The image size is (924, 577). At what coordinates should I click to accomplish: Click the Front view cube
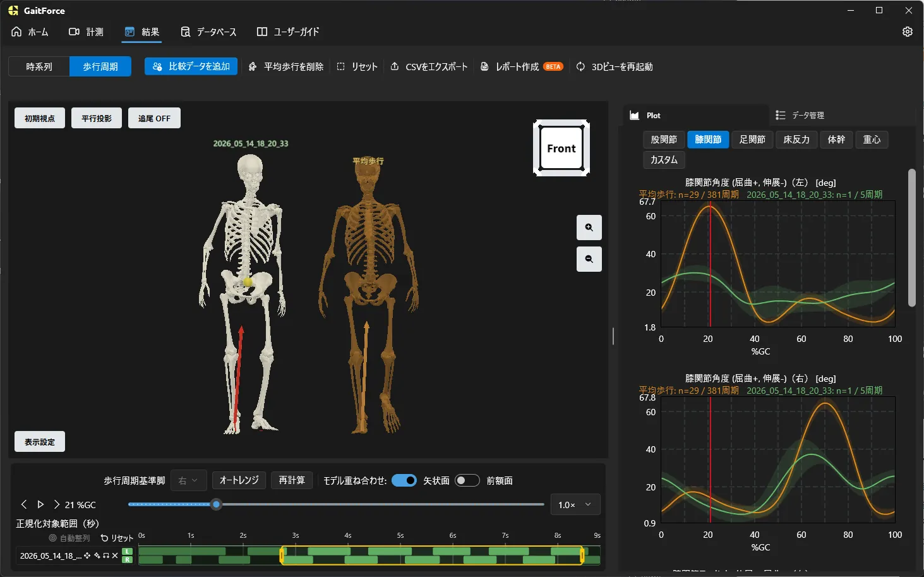[x=561, y=148]
